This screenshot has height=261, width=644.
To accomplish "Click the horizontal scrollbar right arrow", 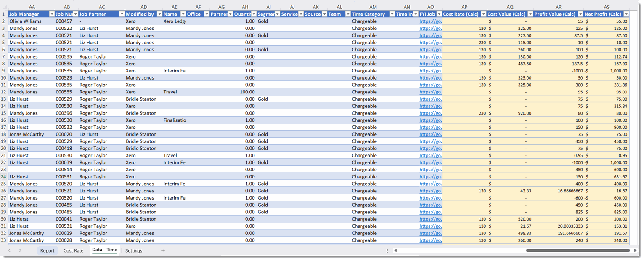I will pyautogui.click(x=635, y=250).
